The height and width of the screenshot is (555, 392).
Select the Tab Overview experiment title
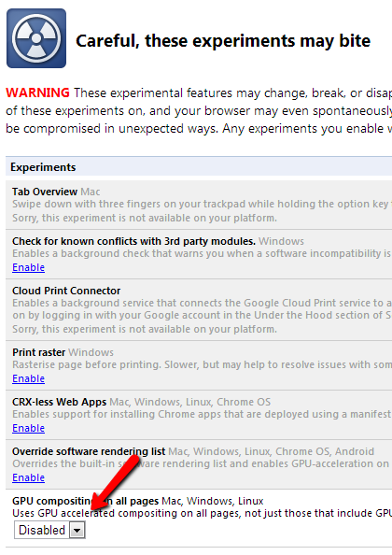point(45,192)
